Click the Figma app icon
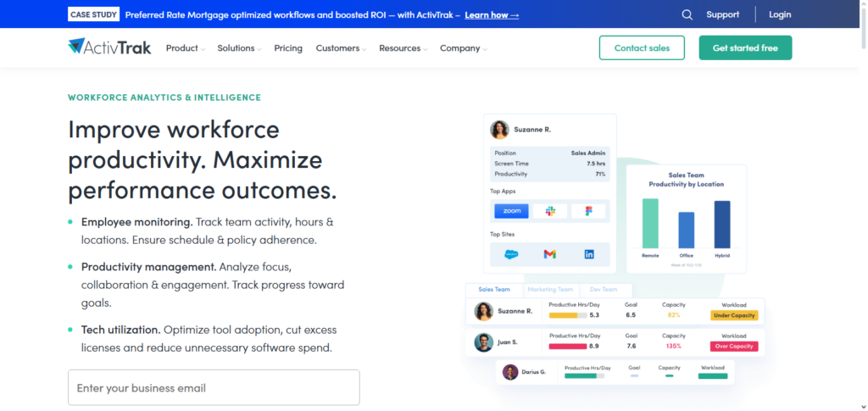This screenshot has height=411, width=868. pos(588,211)
